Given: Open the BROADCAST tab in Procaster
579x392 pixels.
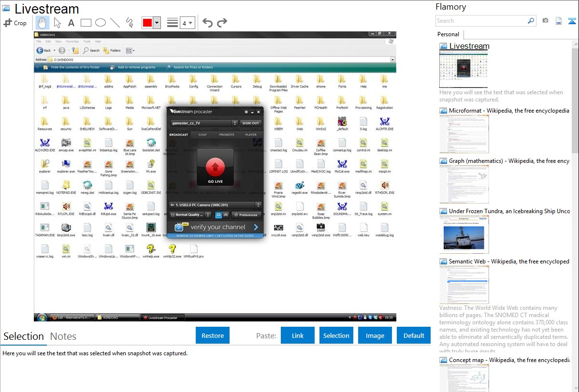Looking at the screenshot, I should (x=179, y=134).
